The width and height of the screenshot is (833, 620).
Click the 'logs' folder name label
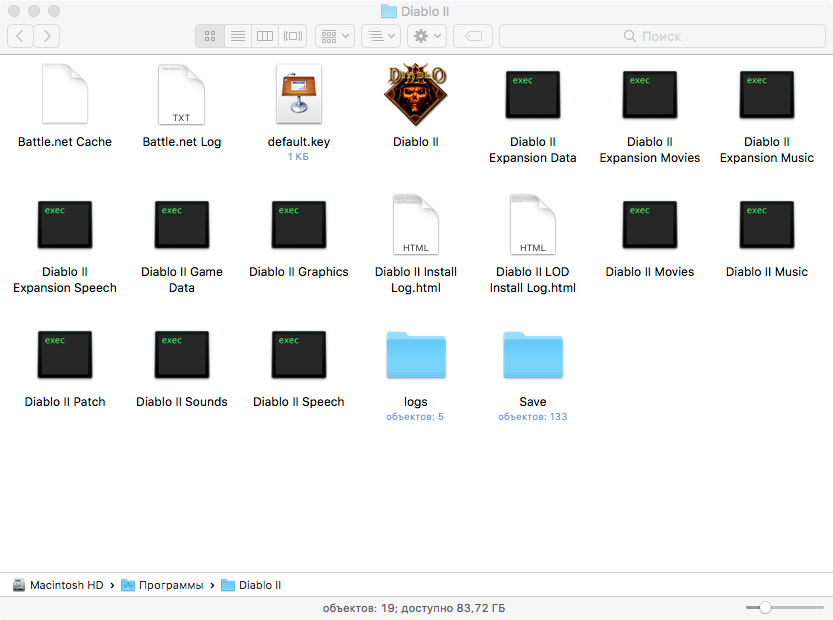tap(415, 402)
